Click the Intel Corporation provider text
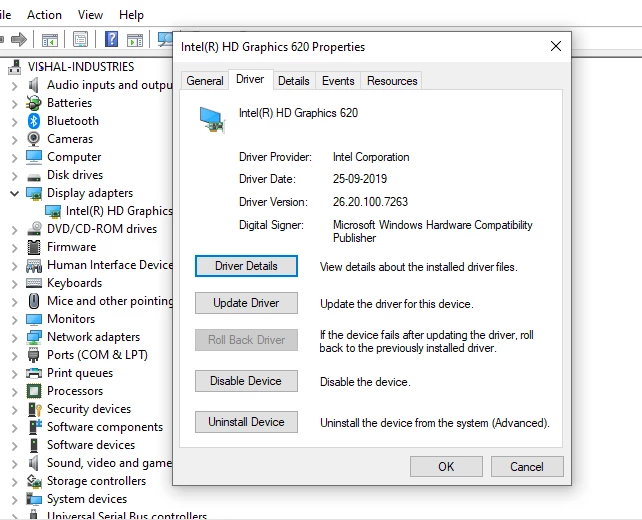Image resolution: width=642 pixels, height=520 pixels. tap(371, 157)
